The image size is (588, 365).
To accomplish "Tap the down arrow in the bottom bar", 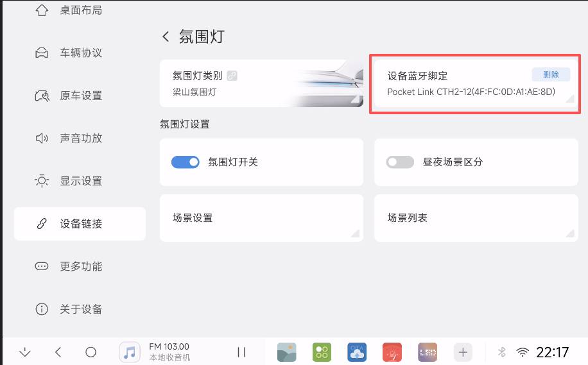I will [x=25, y=352].
